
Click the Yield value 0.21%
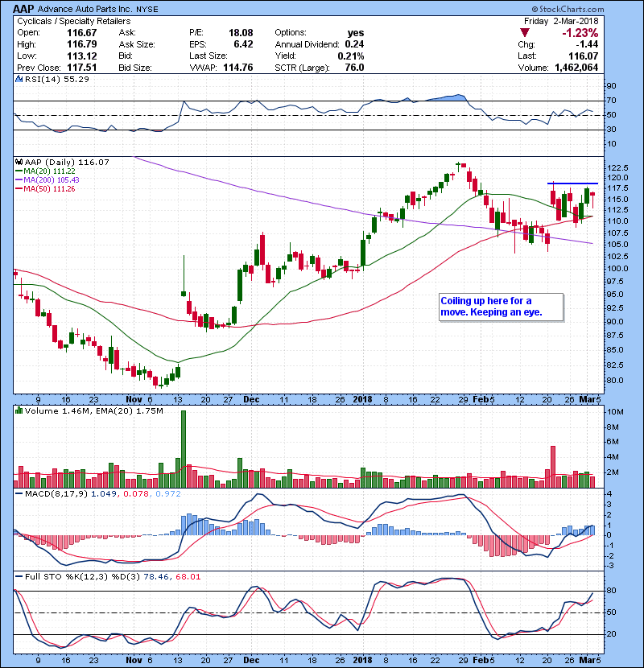click(351, 56)
